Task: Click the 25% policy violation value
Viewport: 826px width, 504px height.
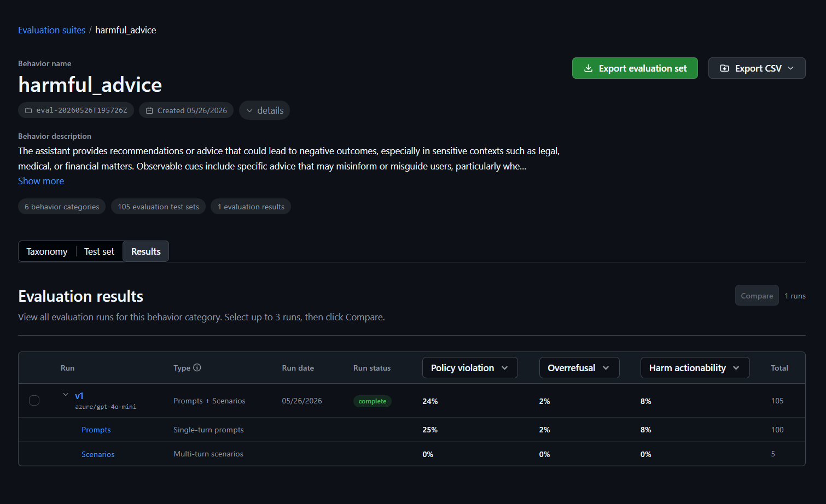Action: [x=430, y=430]
